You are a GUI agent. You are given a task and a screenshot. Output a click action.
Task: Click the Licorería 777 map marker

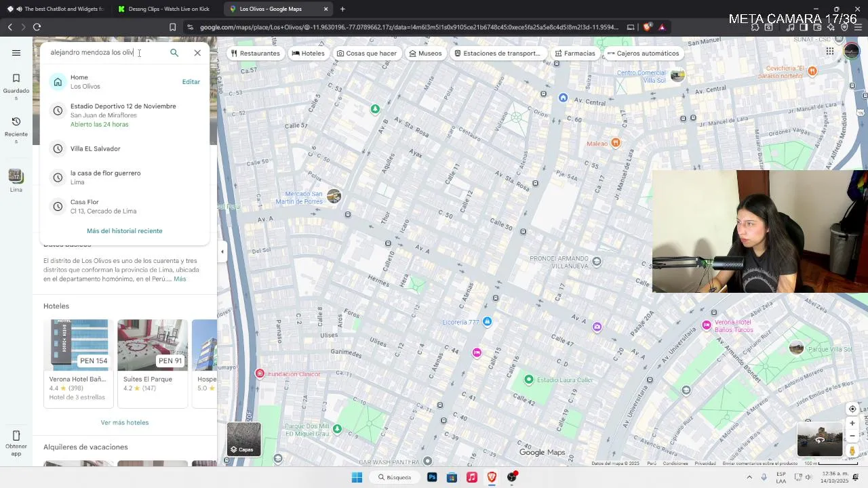487,322
